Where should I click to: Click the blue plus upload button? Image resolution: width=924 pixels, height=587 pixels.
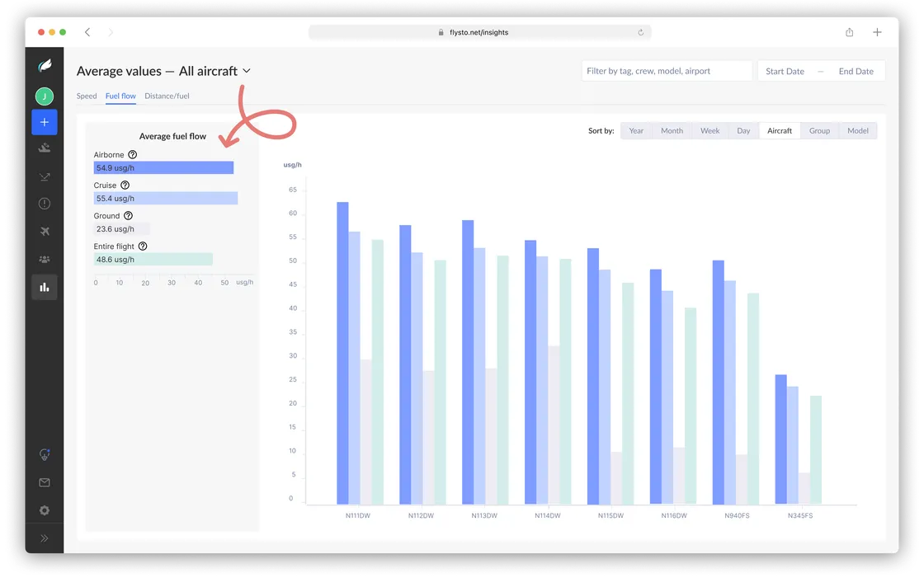(x=45, y=123)
